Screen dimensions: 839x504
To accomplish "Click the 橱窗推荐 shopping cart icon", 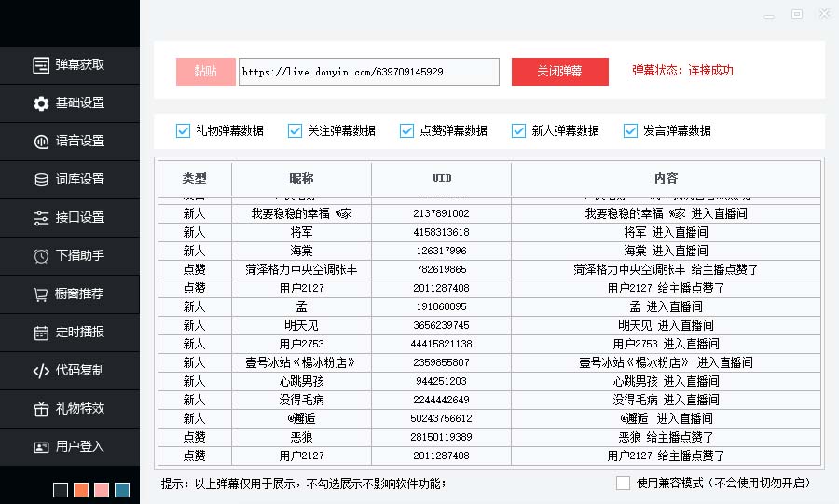I will [41, 294].
